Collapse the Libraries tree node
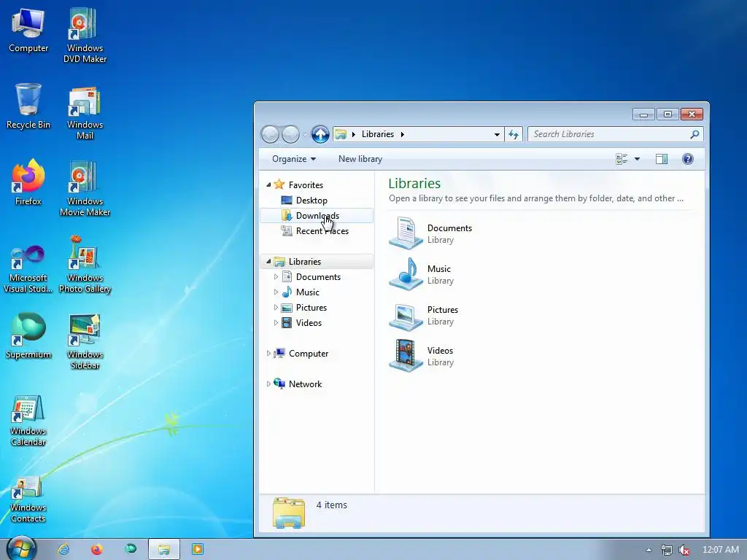The width and height of the screenshot is (747, 560). [x=268, y=262]
